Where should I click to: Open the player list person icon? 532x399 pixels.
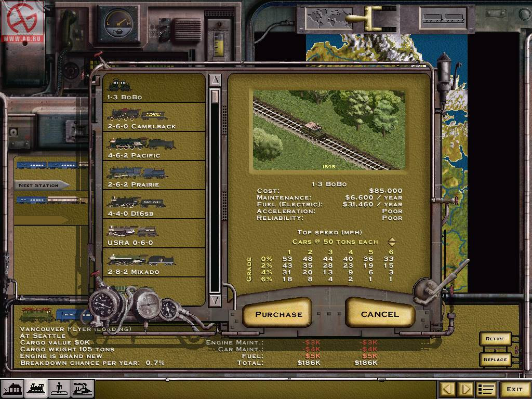click(59, 389)
